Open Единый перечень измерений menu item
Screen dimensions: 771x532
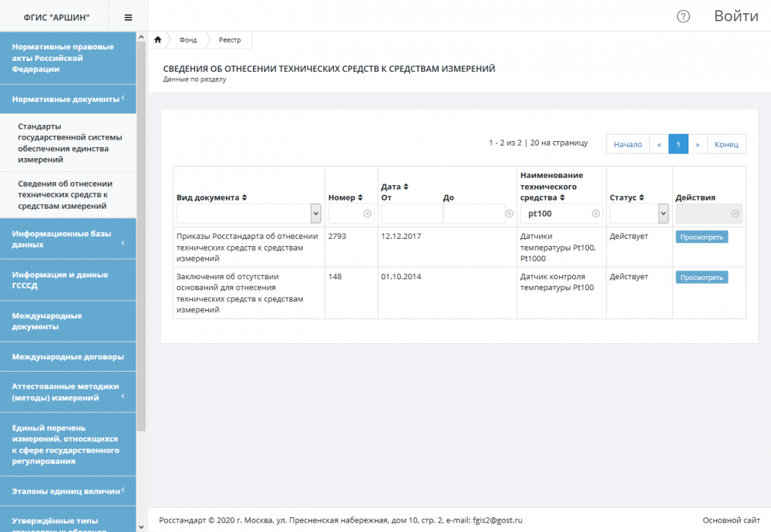click(x=68, y=444)
